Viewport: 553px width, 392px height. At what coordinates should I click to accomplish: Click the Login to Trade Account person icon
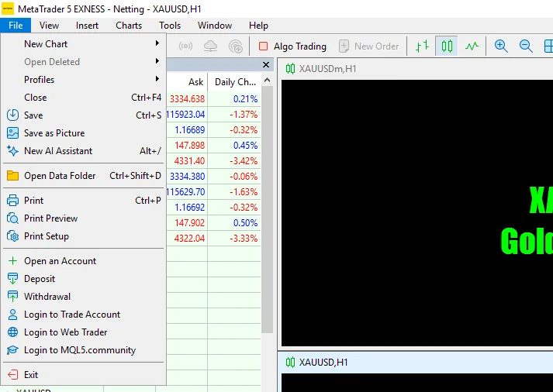point(12,315)
